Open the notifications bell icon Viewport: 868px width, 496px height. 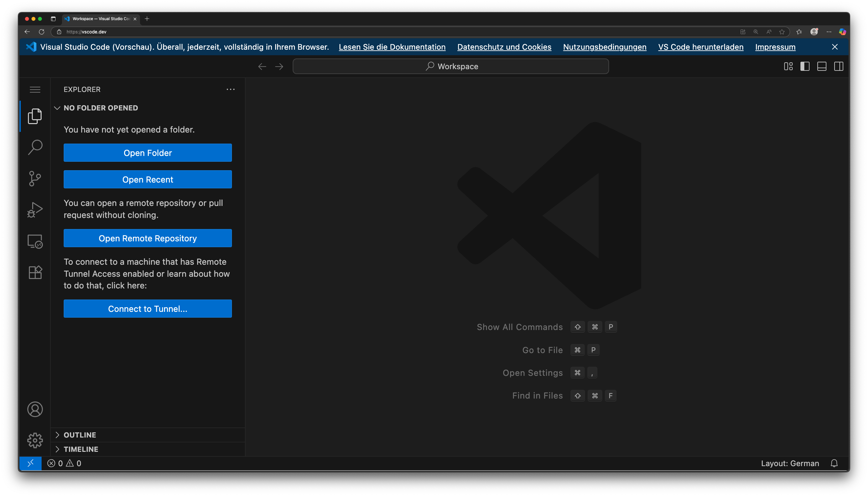coord(834,463)
